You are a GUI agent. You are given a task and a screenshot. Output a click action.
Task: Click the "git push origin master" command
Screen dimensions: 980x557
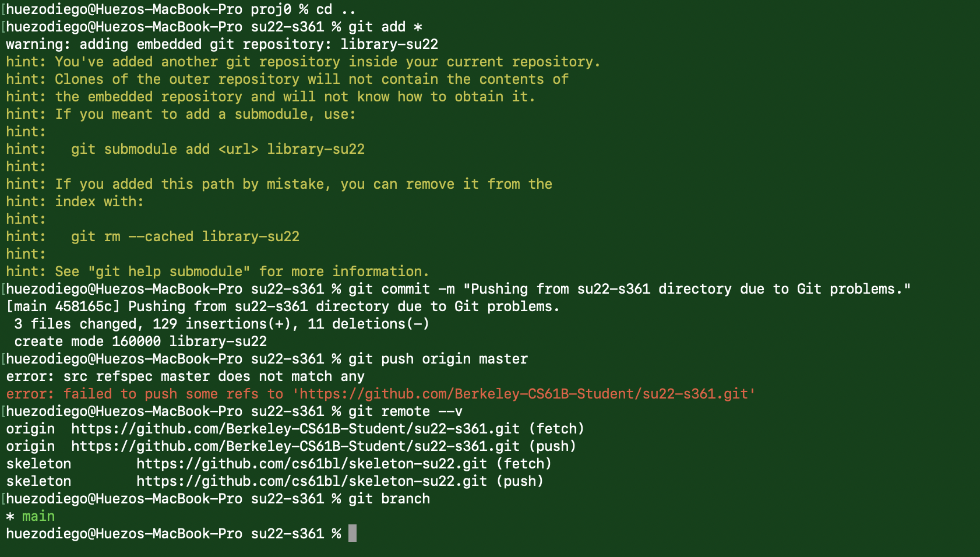(x=438, y=359)
